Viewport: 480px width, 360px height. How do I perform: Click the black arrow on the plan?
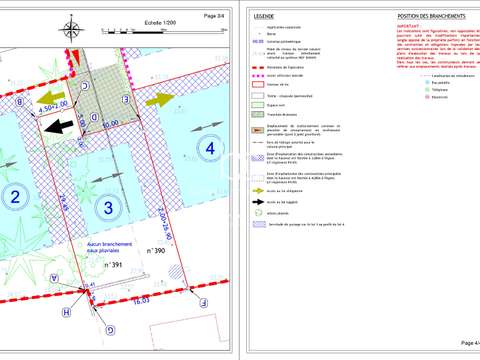coord(59,126)
